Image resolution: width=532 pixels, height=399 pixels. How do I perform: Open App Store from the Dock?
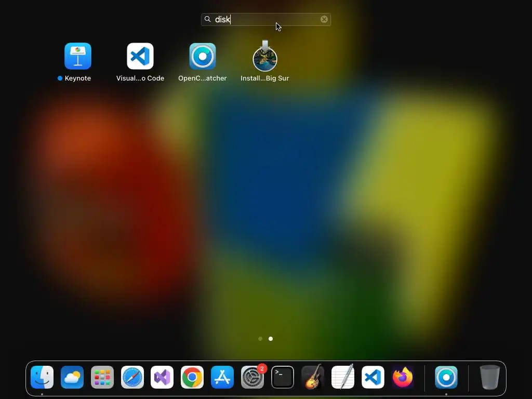(x=222, y=377)
